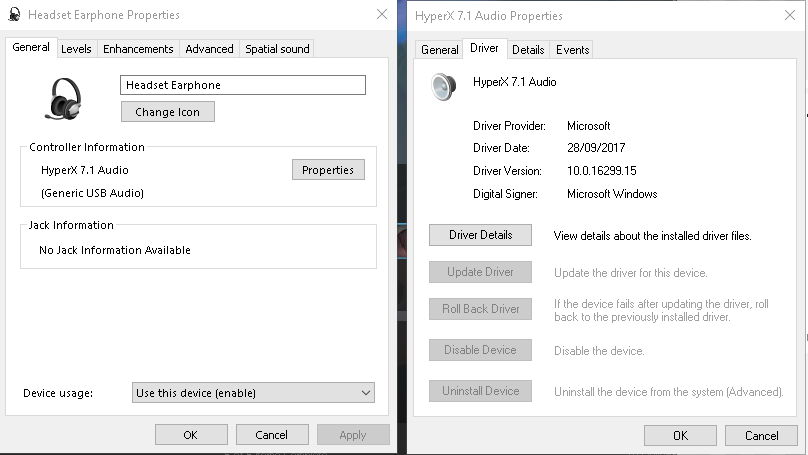The width and height of the screenshot is (808, 455).
Task: Click the Driver Details description text
Action: click(652, 235)
